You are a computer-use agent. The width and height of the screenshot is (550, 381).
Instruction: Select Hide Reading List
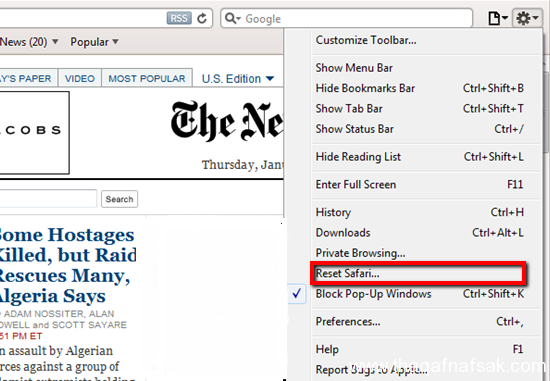click(x=426, y=156)
